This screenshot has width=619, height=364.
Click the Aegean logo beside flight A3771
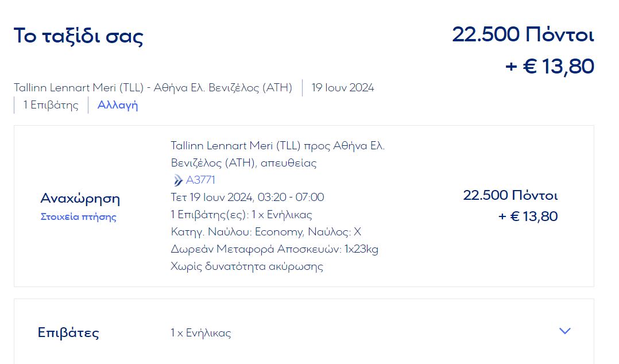[x=177, y=180]
